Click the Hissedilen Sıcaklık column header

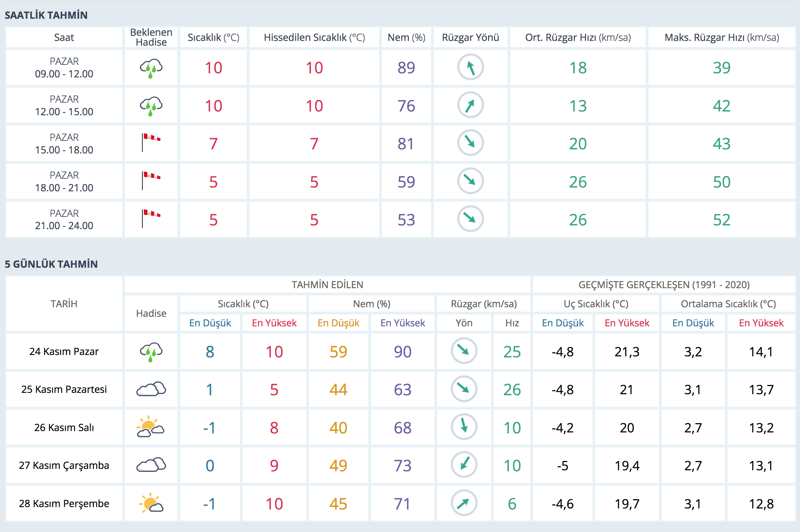pos(314,38)
